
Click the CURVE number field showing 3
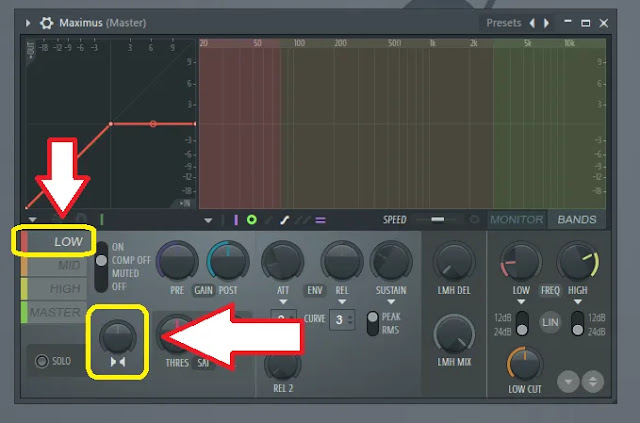[342, 320]
